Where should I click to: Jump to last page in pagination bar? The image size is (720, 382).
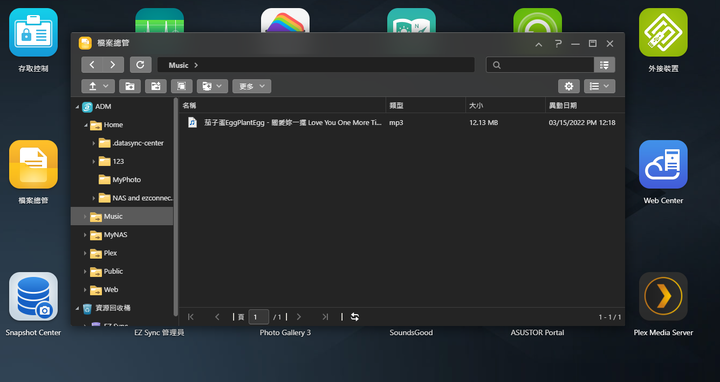coord(325,317)
